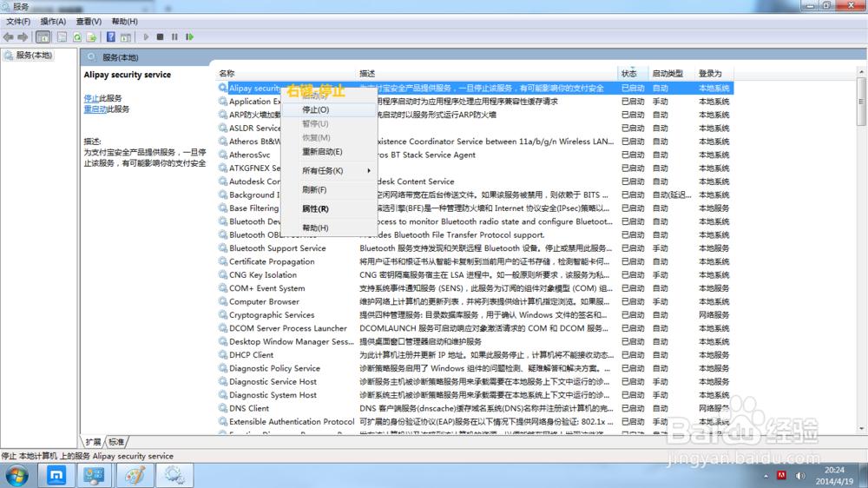Click the gear icon of DHCP Client

[222, 355]
